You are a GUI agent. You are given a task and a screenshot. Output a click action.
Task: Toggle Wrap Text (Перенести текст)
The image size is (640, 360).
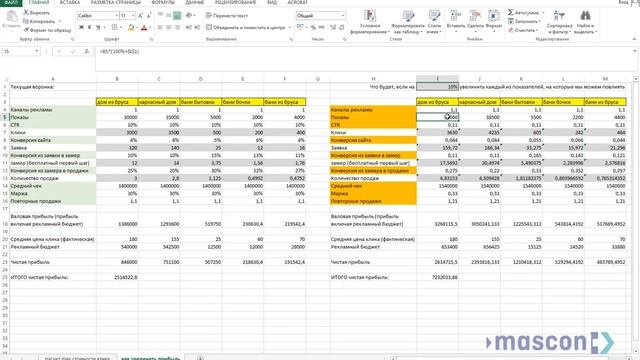click(x=227, y=16)
